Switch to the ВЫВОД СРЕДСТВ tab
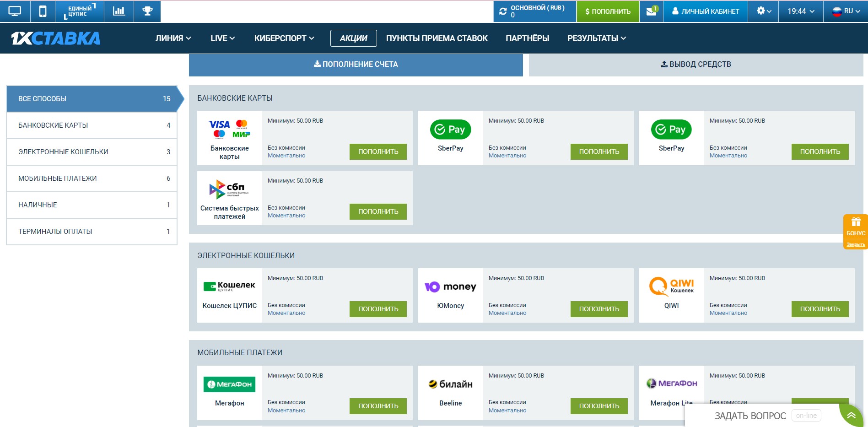Viewport: 868px width, 427px height. [696, 65]
